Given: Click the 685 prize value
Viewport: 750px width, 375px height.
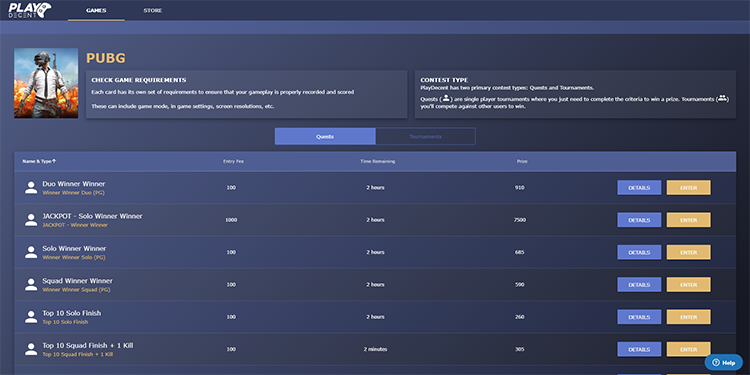Looking at the screenshot, I should [x=520, y=252].
